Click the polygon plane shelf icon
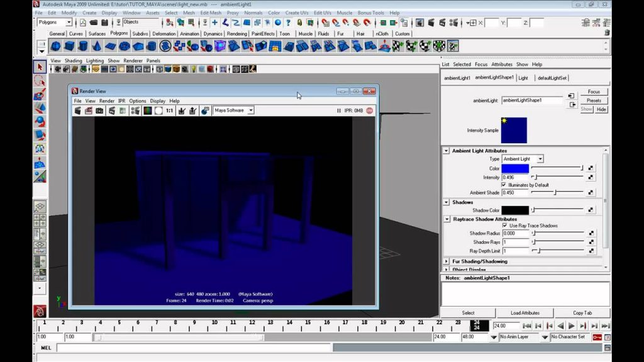This screenshot has width=644, height=362. pos(111,46)
